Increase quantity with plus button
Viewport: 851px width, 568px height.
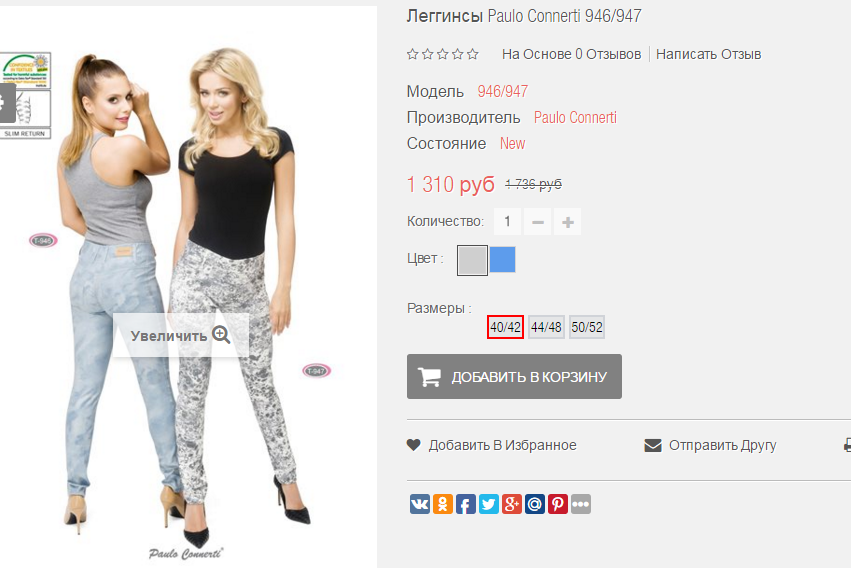[x=568, y=222]
